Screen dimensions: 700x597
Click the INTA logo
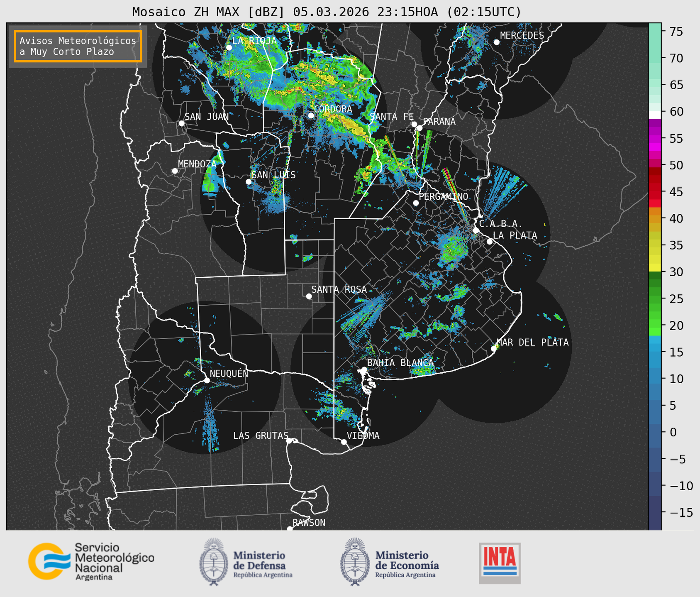point(500,563)
